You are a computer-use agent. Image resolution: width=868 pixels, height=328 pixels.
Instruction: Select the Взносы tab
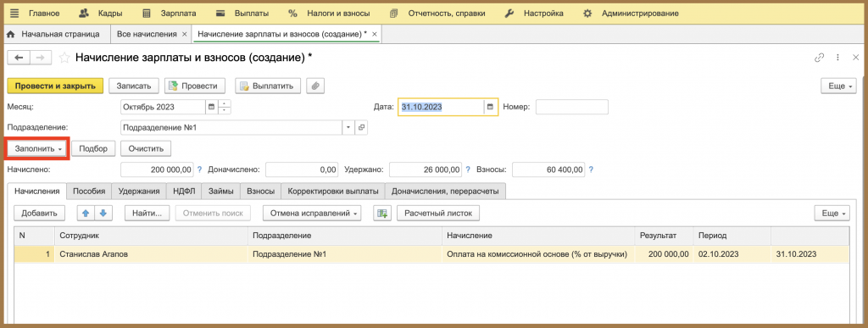click(x=261, y=191)
